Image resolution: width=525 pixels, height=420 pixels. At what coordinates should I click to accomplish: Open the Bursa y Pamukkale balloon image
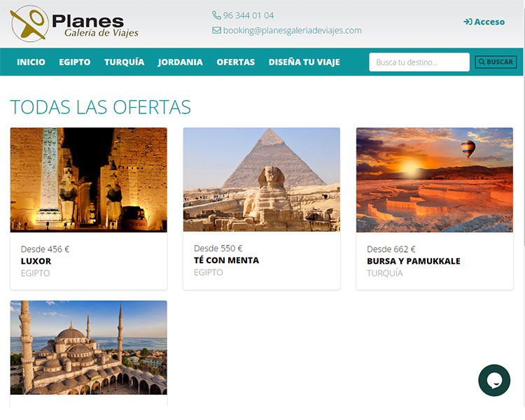click(x=435, y=180)
